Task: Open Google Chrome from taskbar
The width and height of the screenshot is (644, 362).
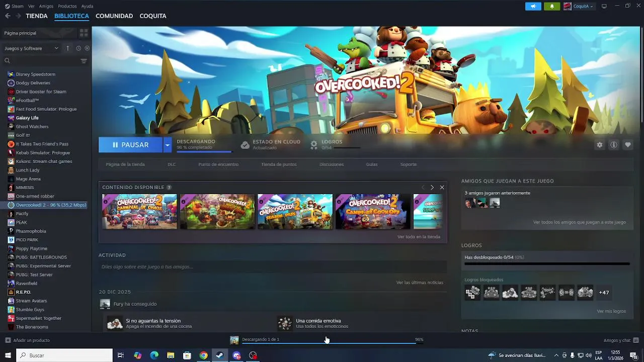Action: [x=203, y=355]
